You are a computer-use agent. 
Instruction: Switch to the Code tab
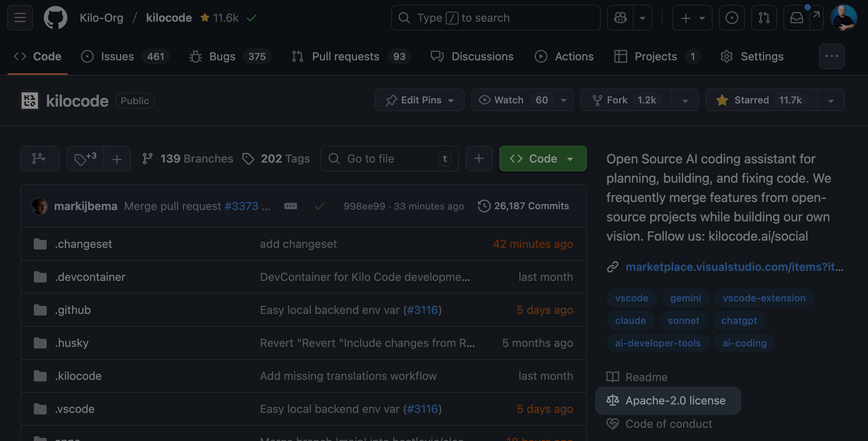pyautogui.click(x=38, y=57)
